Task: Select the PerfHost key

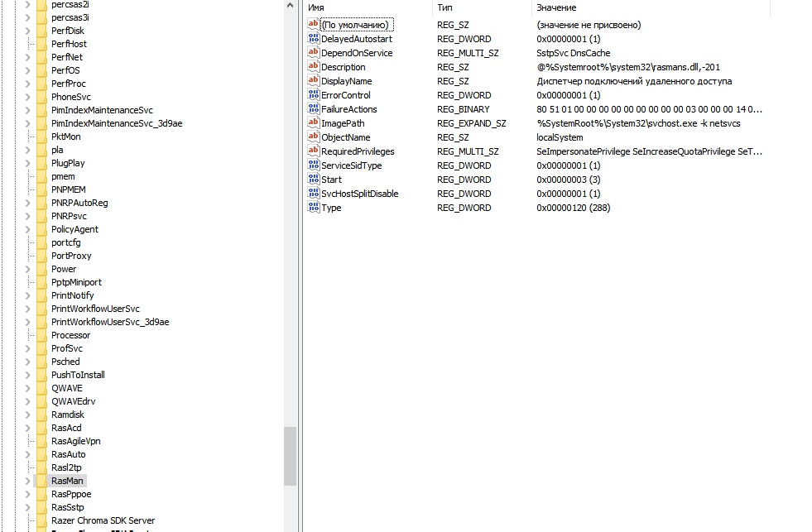Action: pos(69,44)
